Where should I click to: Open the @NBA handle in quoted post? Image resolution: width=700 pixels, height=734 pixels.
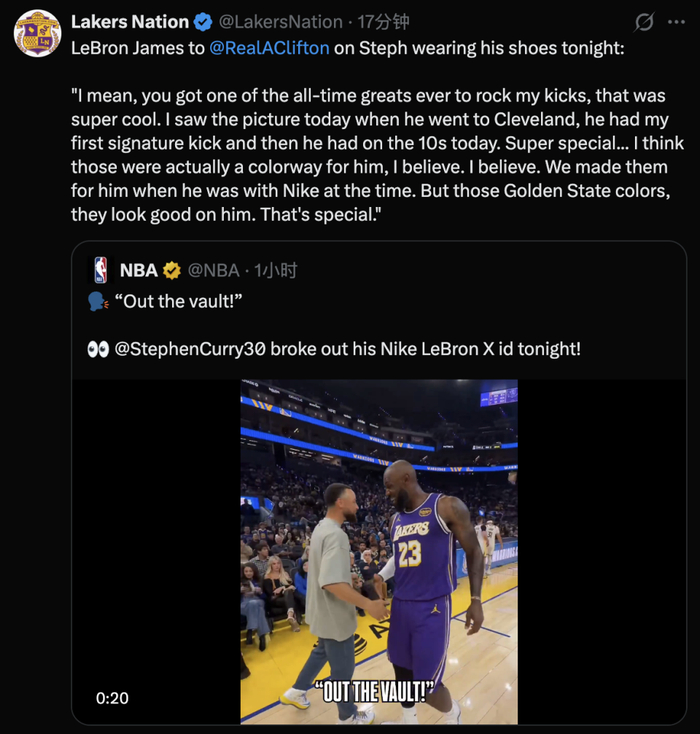pos(214,270)
